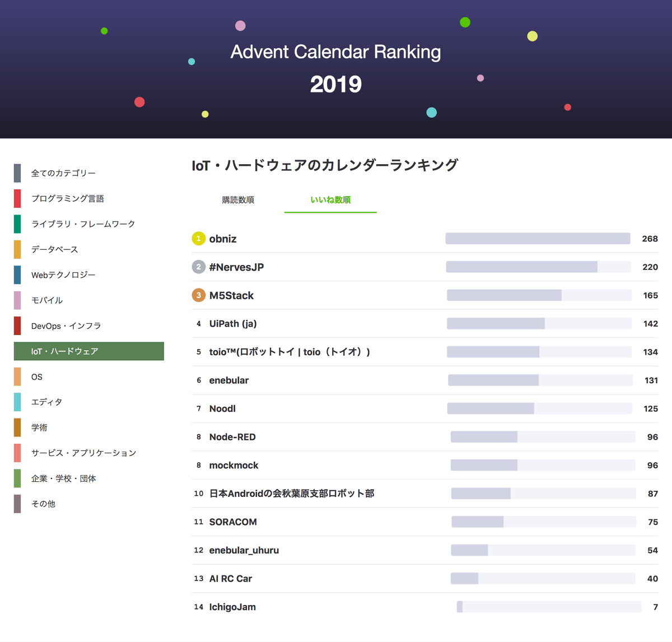
Task: Click the 142 likes count
Action: (650, 324)
